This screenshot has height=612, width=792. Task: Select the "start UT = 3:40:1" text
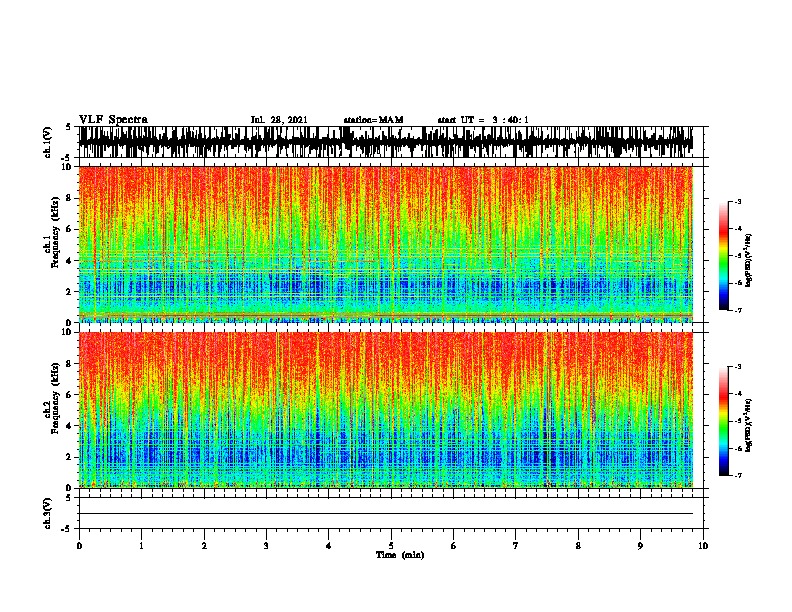coord(483,120)
